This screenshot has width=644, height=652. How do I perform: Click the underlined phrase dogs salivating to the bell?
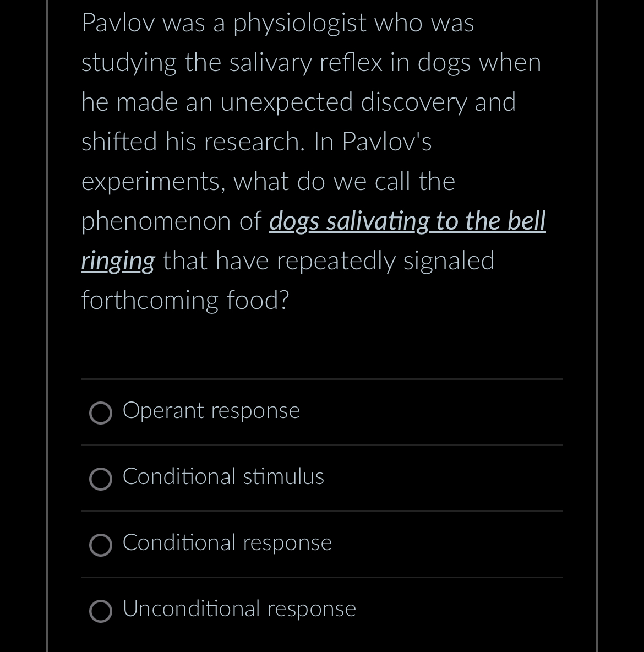(x=407, y=221)
